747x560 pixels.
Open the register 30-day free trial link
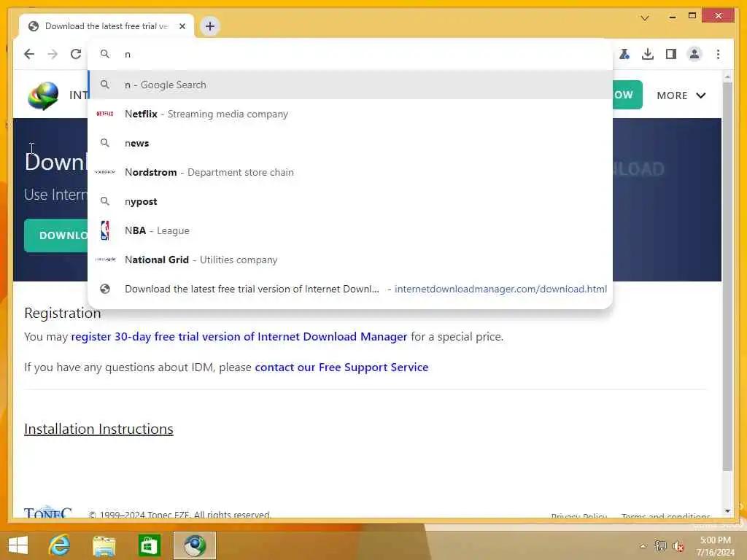[239, 337]
